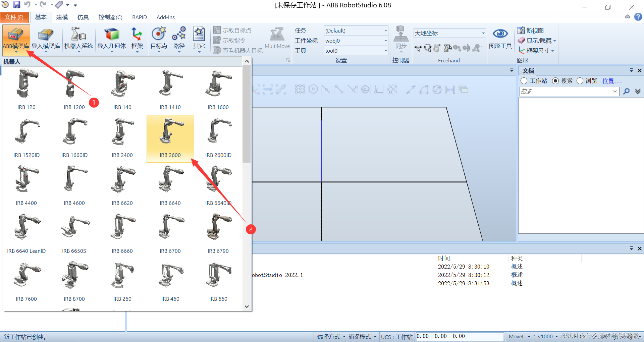644x342 pixels.
Task: Click the MultiMove button
Action: click(277, 38)
